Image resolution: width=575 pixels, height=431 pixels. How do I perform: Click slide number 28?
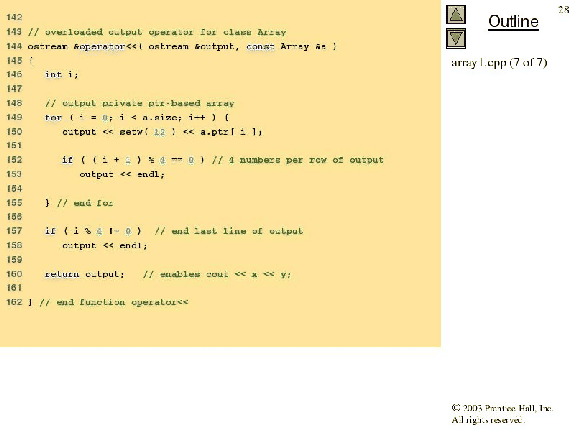(x=564, y=10)
